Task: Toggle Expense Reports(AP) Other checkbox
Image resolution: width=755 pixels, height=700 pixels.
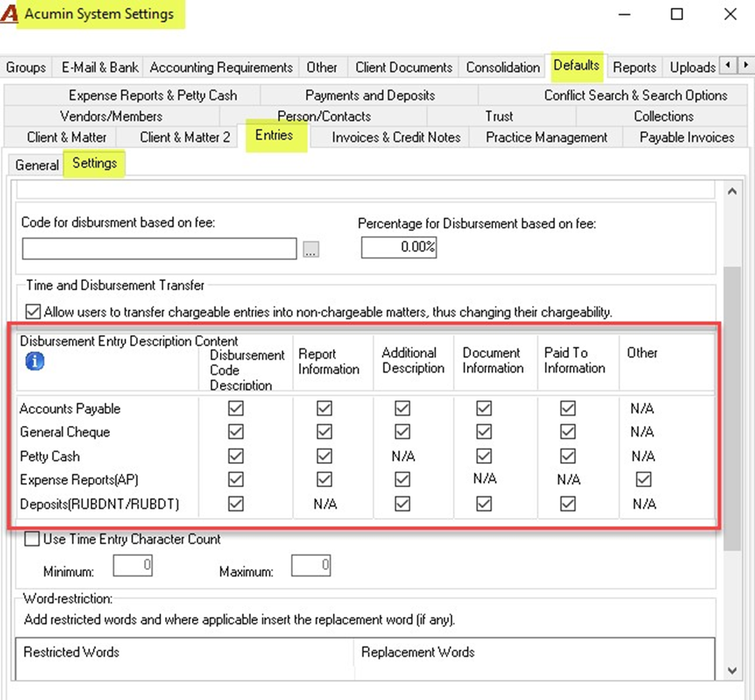Action: tap(643, 479)
